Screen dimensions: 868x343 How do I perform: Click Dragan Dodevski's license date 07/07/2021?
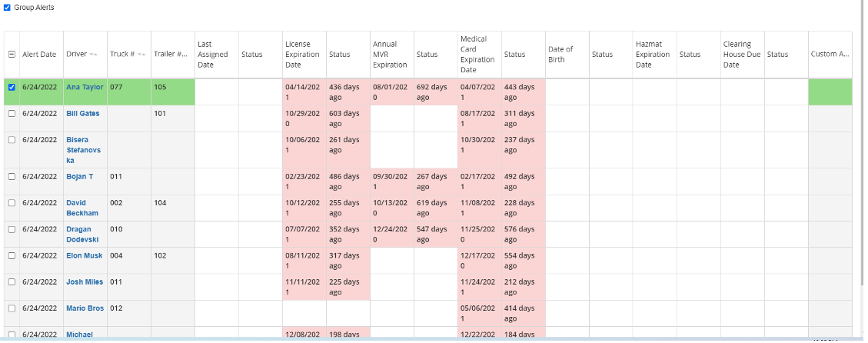pyautogui.click(x=303, y=235)
